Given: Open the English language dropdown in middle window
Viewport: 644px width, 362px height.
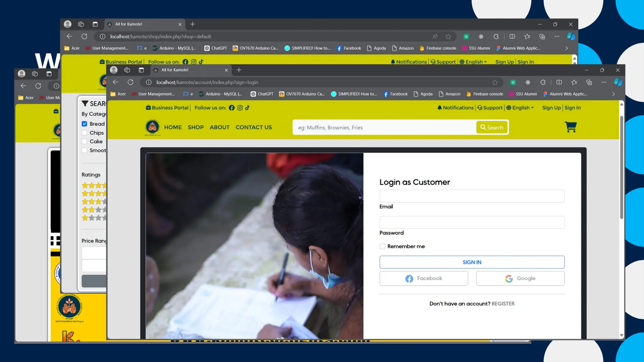Looking at the screenshot, I should (473, 62).
